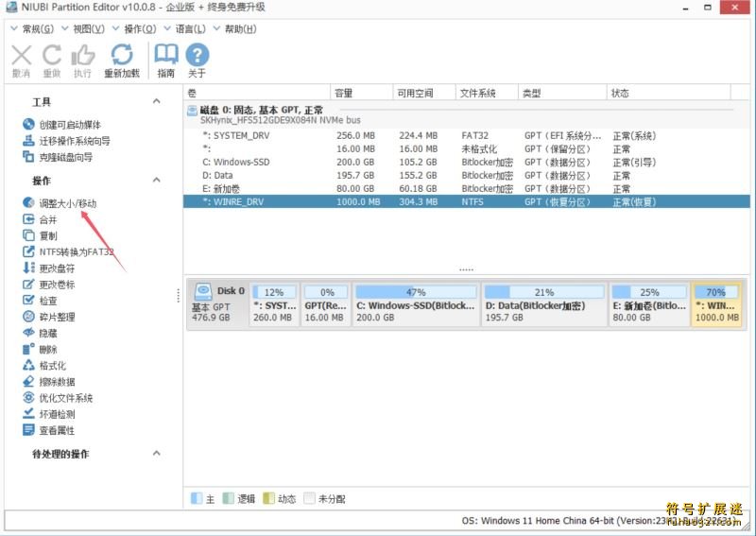Viewport: 756px width, 536px height.
Task: Select Change drive letter (更改盘符)
Action: tap(49, 268)
